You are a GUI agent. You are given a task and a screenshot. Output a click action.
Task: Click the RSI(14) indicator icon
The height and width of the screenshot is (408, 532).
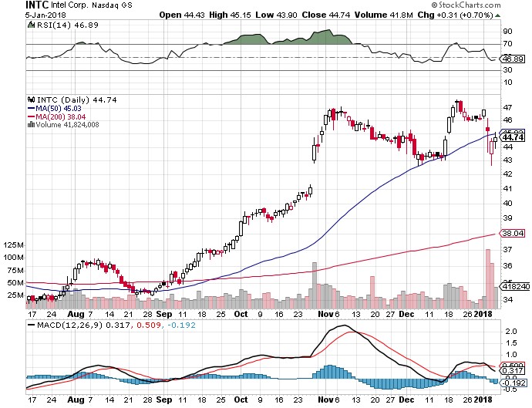coord(31,25)
